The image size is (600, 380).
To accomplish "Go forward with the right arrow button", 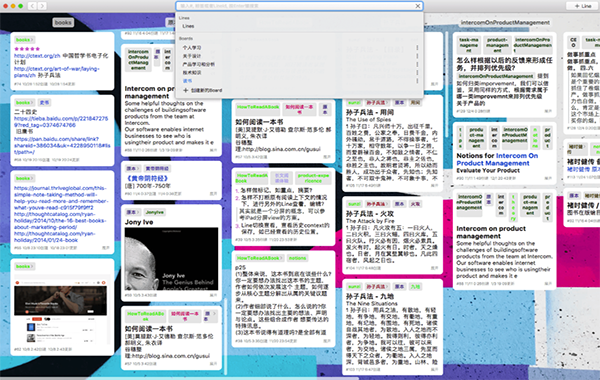I will (x=42, y=6).
